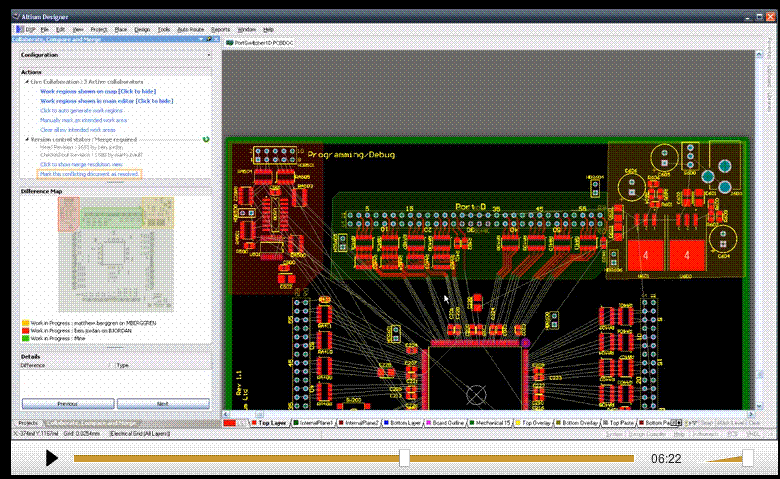Expand the Configuration dropdown

[208, 55]
